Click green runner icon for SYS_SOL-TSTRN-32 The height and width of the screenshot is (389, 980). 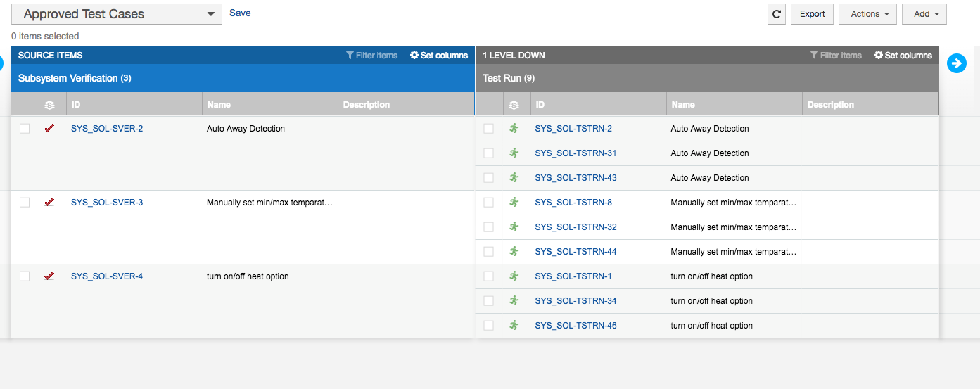pyautogui.click(x=514, y=227)
